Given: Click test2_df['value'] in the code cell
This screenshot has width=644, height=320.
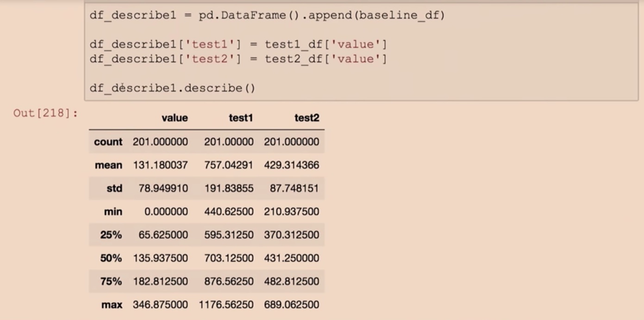Looking at the screenshot, I should coord(325,59).
